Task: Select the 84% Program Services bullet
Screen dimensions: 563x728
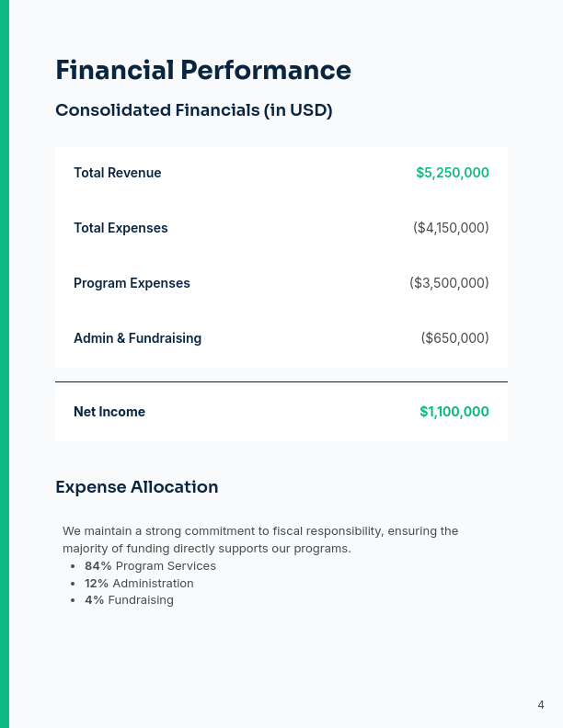Action: tap(150, 566)
